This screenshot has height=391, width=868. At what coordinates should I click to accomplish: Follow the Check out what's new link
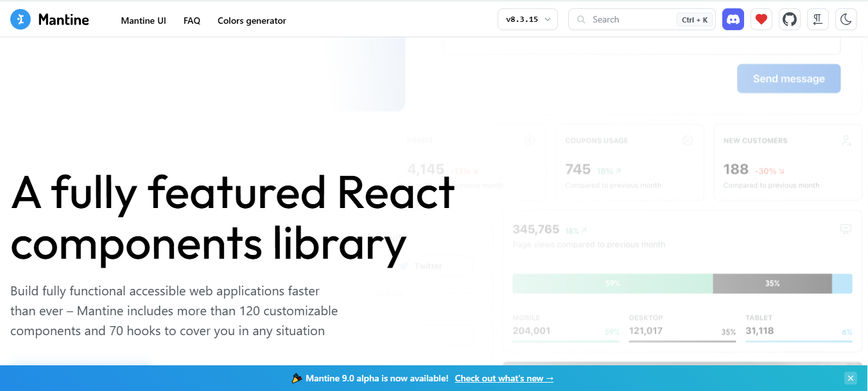pos(504,378)
